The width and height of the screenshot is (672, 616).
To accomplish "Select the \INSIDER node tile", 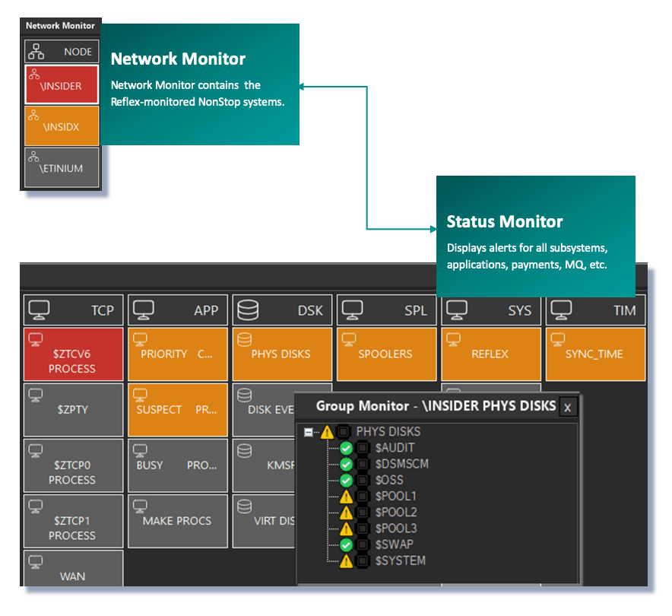I will (62, 84).
